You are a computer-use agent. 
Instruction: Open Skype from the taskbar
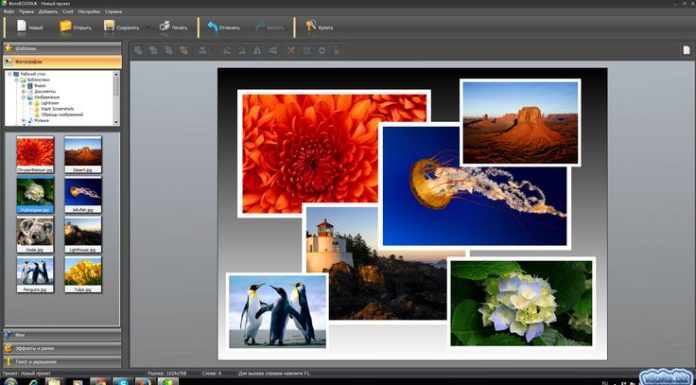122,381
